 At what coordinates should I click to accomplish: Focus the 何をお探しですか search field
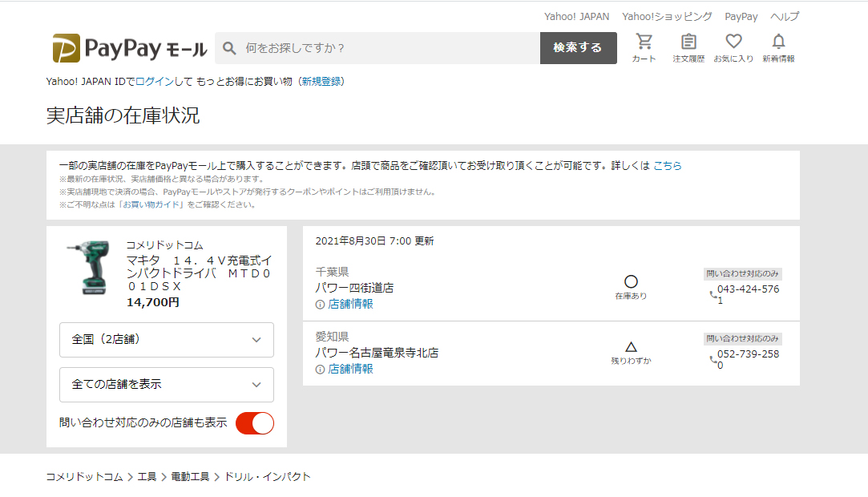pos(377,48)
